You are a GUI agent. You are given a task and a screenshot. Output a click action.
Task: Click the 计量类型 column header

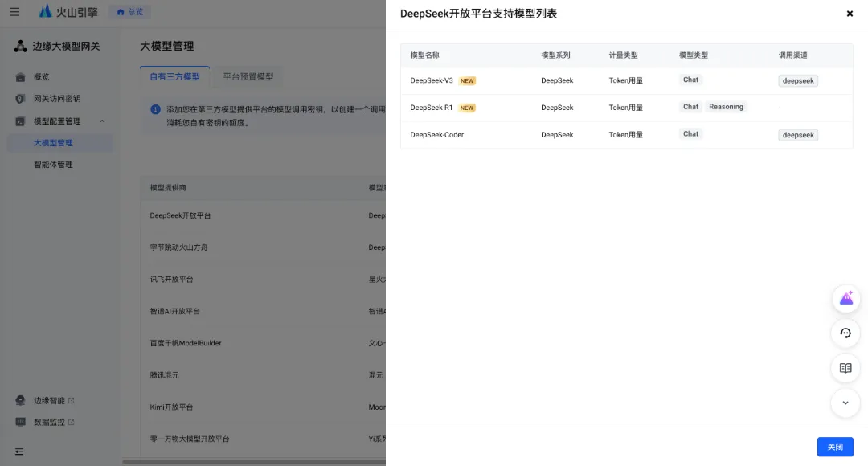(624, 55)
